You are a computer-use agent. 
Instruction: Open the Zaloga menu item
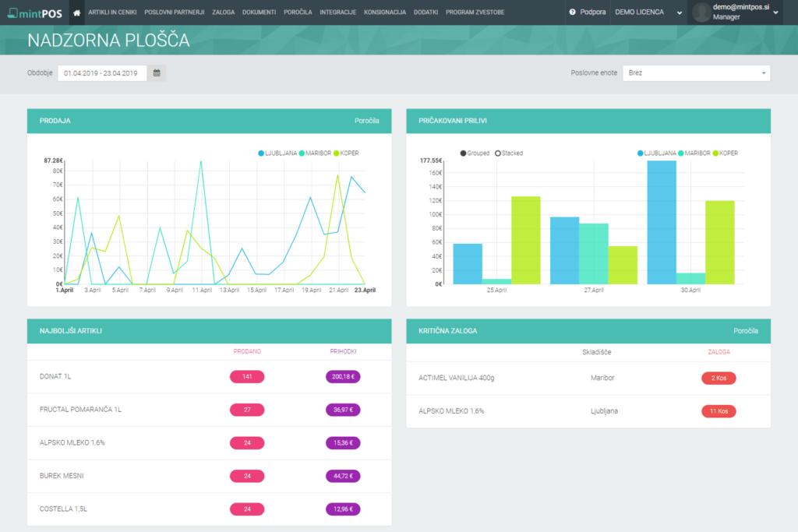click(x=223, y=12)
